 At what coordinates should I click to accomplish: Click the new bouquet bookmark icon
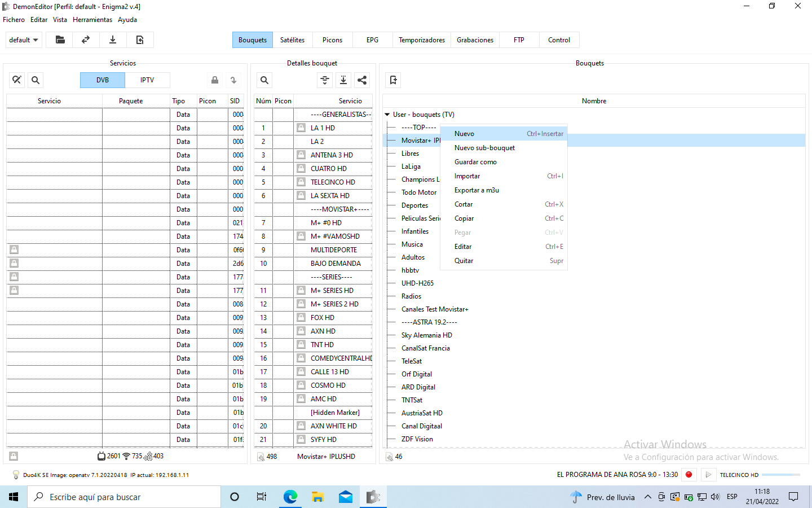click(x=394, y=80)
